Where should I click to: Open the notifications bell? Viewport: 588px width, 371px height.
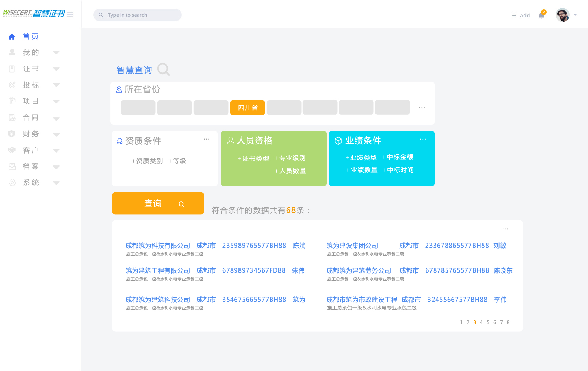[542, 15]
